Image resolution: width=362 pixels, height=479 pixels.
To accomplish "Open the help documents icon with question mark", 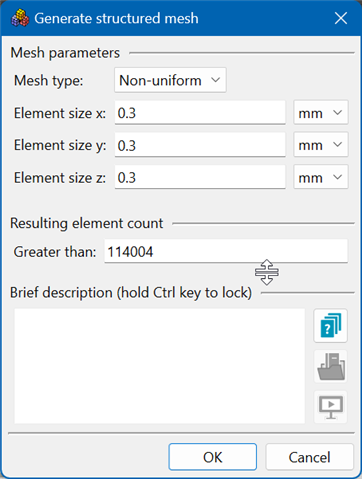I will pos(330,326).
